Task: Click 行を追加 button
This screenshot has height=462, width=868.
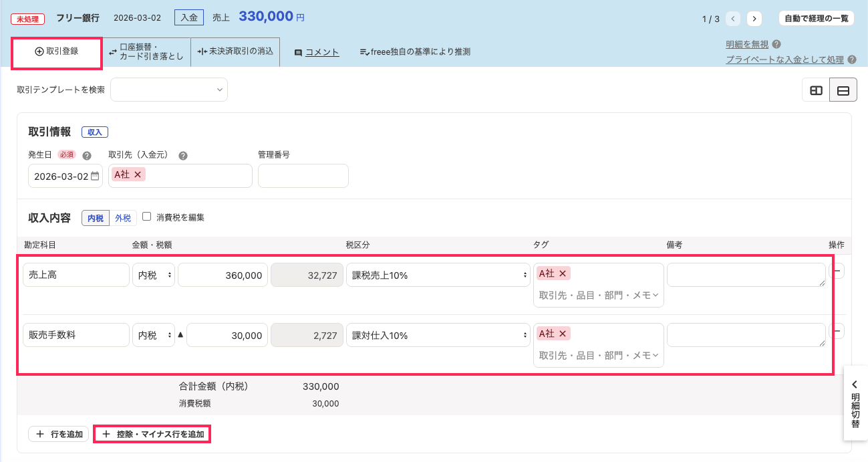Action: coord(59,434)
